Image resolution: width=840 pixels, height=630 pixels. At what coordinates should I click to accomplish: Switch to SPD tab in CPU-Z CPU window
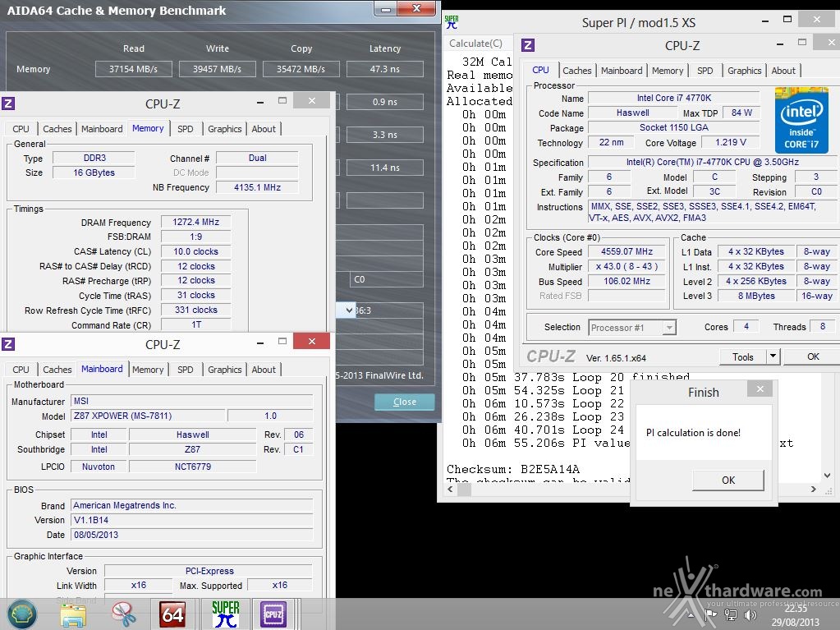point(705,71)
